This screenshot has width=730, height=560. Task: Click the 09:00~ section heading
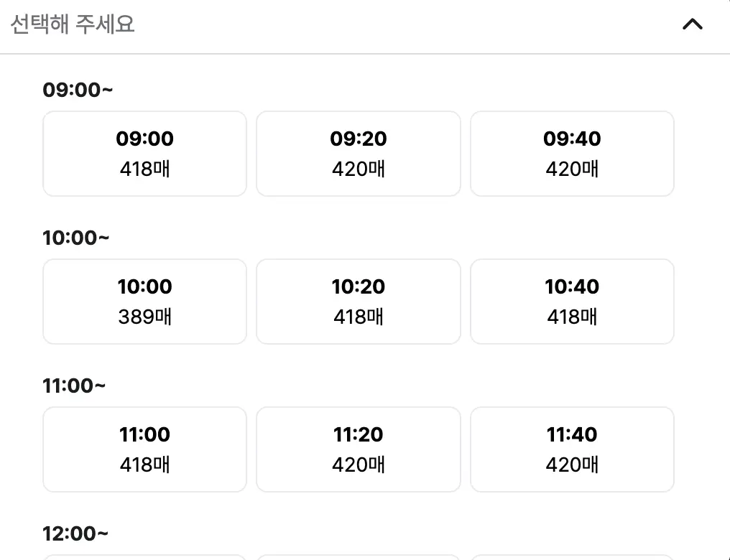pos(78,90)
